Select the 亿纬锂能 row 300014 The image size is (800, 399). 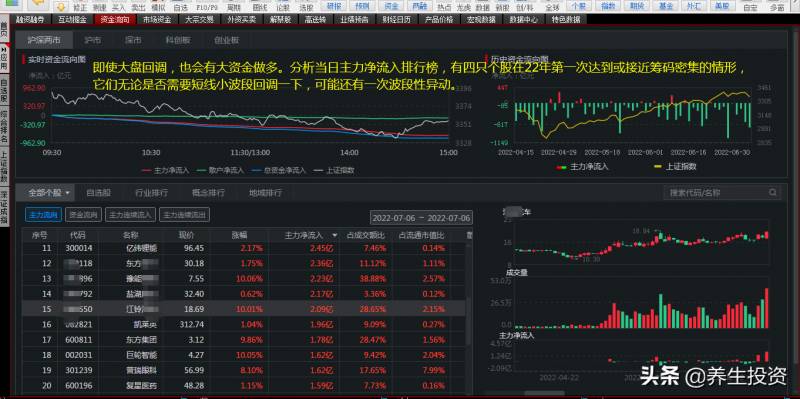pos(243,248)
